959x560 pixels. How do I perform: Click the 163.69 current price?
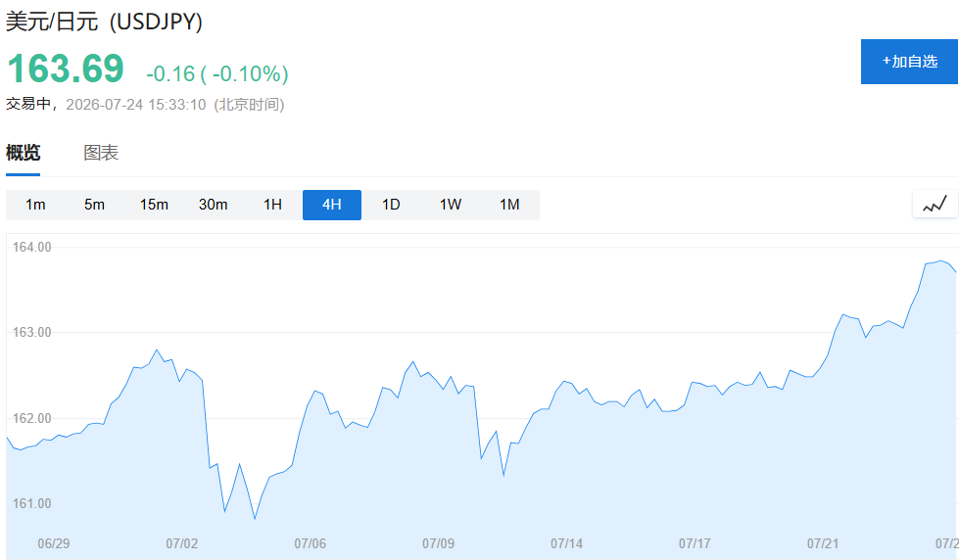66,69
